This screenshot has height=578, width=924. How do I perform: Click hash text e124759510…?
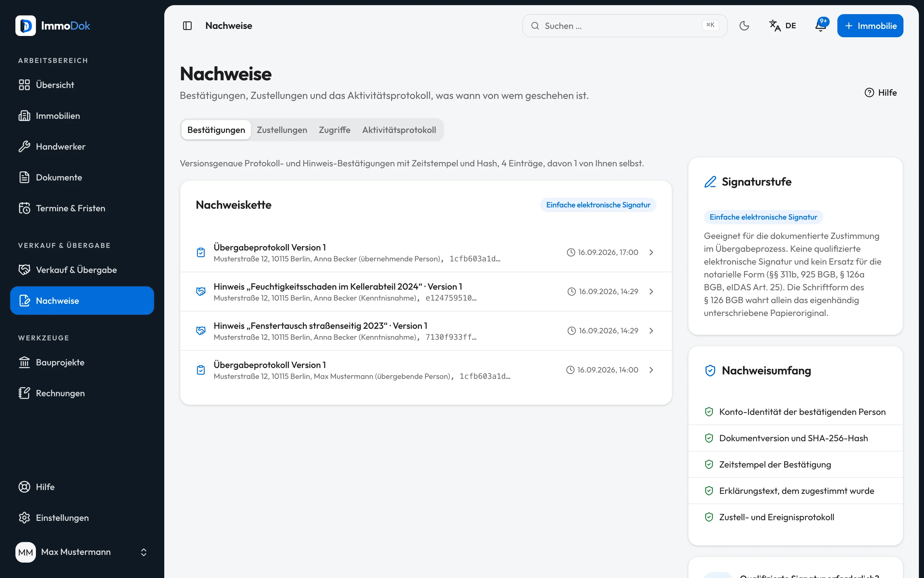pos(451,298)
